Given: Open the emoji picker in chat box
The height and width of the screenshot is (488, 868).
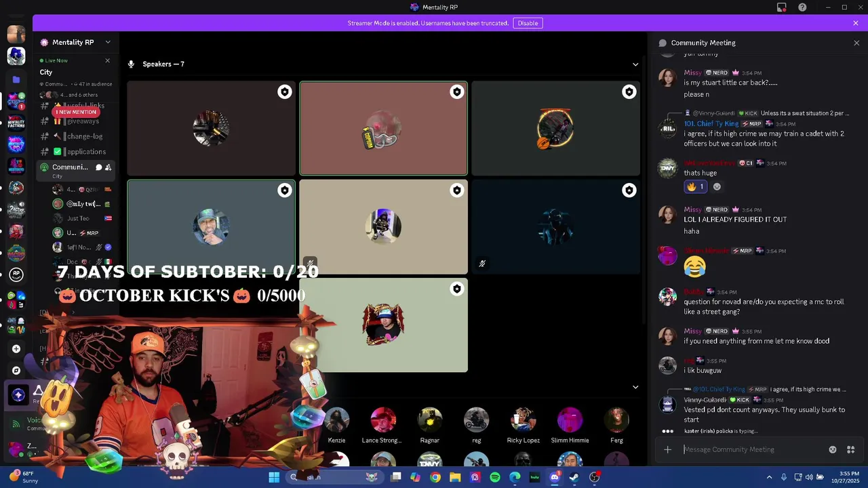Looking at the screenshot, I should pos(833,449).
